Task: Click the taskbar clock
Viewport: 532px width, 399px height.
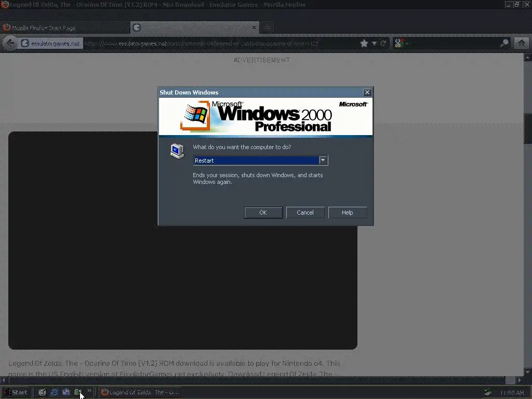Action: pyautogui.click(x=512, y=393)
